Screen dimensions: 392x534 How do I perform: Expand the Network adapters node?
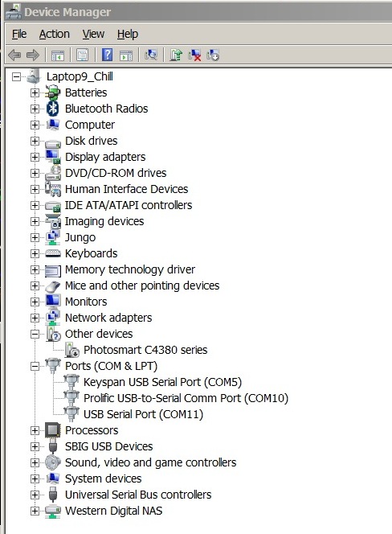click(35, 318)
